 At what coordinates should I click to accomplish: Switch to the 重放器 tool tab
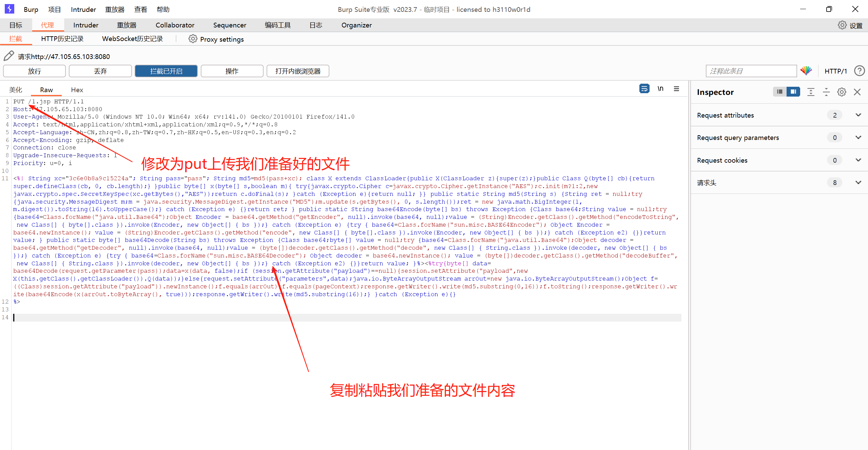click(127, 25)
